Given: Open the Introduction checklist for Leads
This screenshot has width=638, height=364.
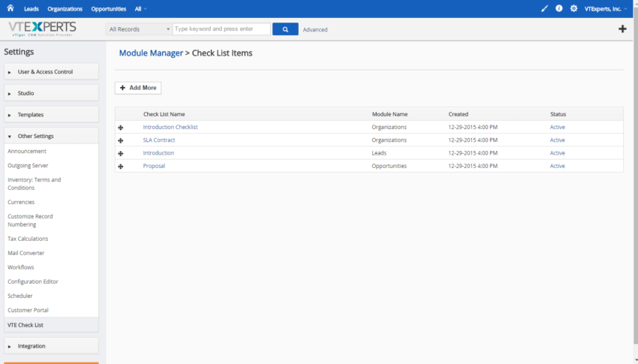Looking at the screenshot, I should click(x=158, y=153).
